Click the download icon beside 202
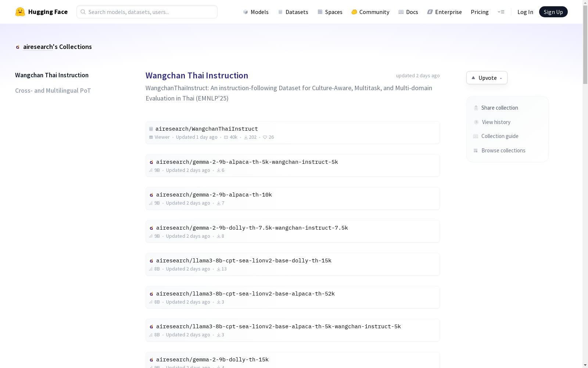Viewport: 588px width, 368px height. click(x=246, y=137)
